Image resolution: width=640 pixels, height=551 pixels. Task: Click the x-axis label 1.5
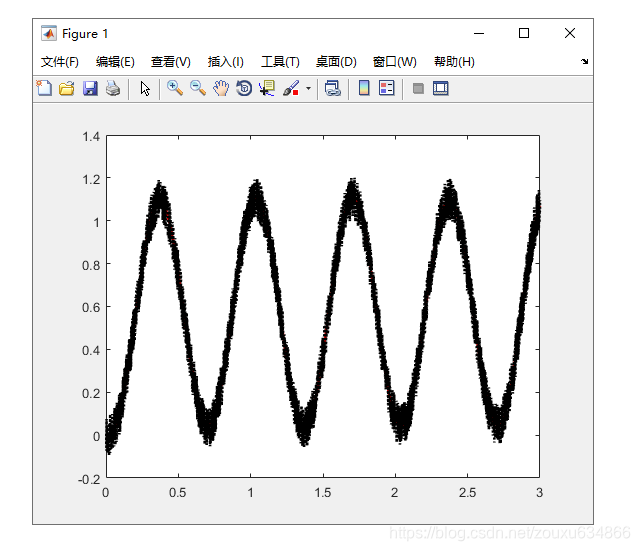pos(322,493)
